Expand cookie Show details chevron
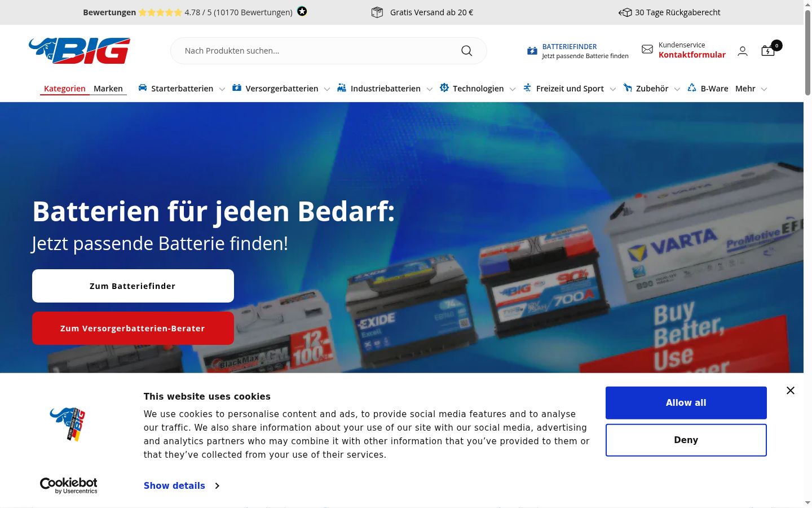 tap(217, 485)
